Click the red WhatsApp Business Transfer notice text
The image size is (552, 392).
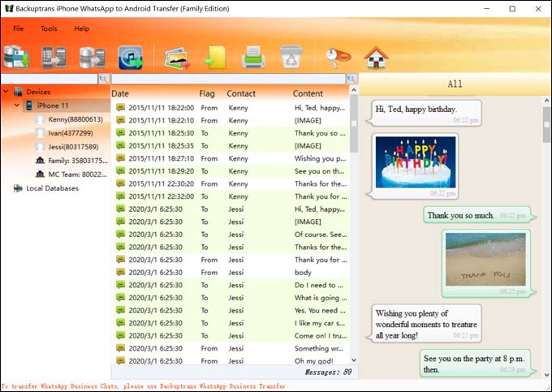144,386
